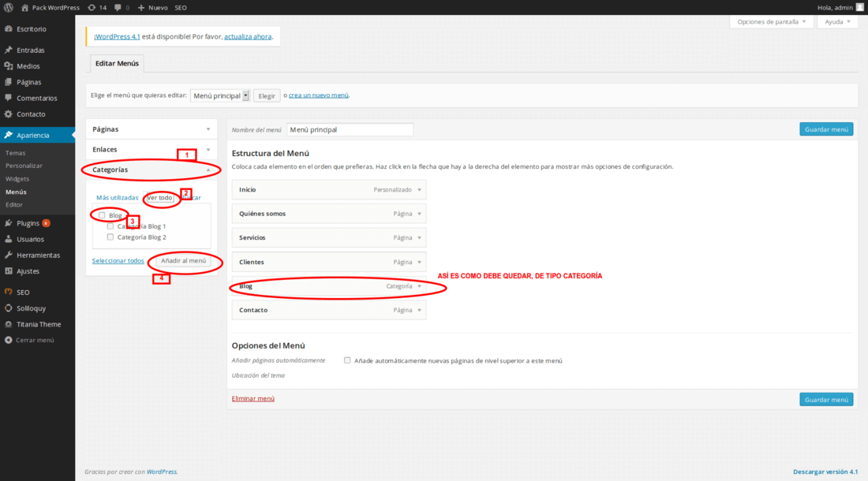Viewport: 868px width, 481px height.
Task: Check the Categoría Blog 1 checkbox
Action: (110, 226)
